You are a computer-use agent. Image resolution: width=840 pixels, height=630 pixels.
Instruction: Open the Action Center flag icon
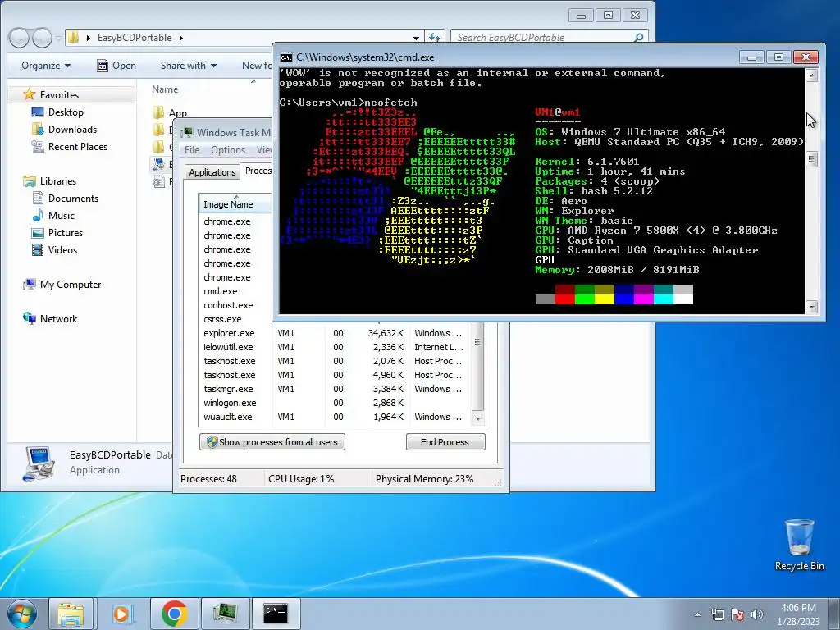tap(737, 614)
